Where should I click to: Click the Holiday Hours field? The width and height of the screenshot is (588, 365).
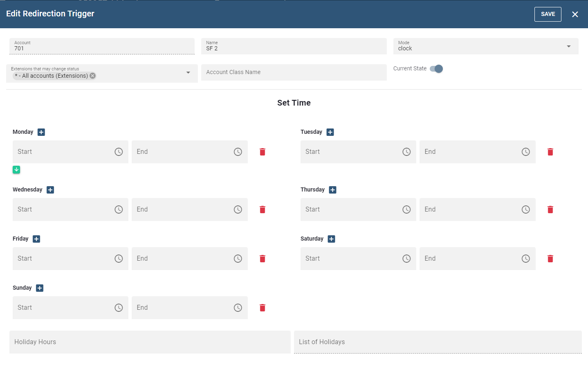150,342
